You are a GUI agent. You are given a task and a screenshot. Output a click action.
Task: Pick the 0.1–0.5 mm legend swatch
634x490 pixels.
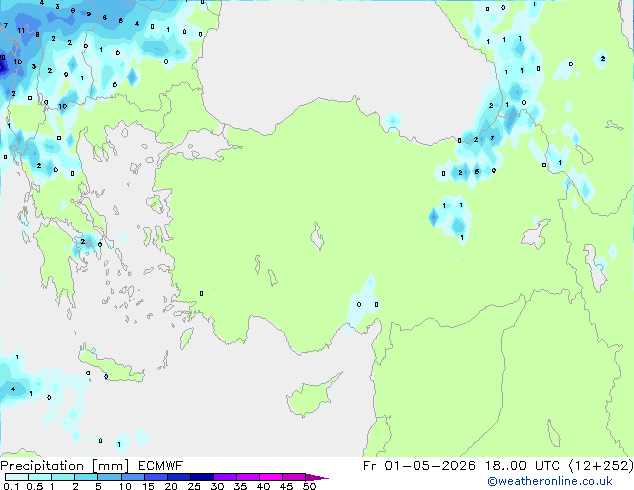point(17,477)
